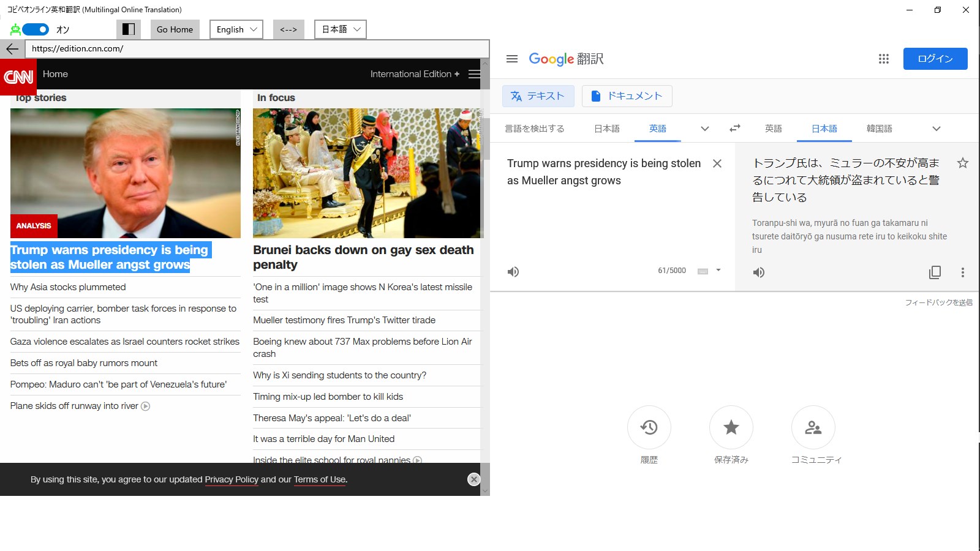Open 保存済み saved translations
Viewport: 980px width, 551px height.
[731, 427]
